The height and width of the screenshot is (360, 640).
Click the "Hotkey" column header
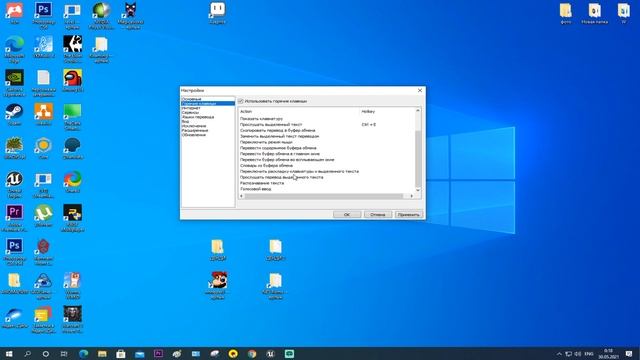coord(368,111)
